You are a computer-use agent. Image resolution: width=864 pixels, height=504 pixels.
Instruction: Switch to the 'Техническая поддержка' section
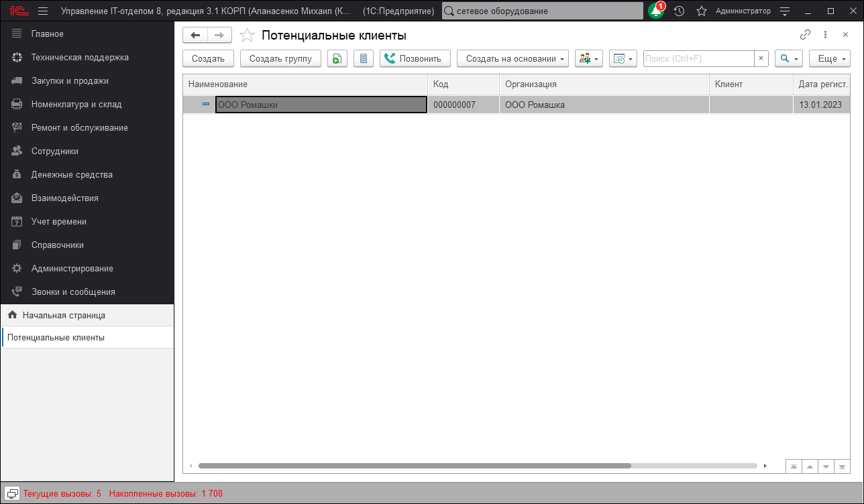click(80, 57)
